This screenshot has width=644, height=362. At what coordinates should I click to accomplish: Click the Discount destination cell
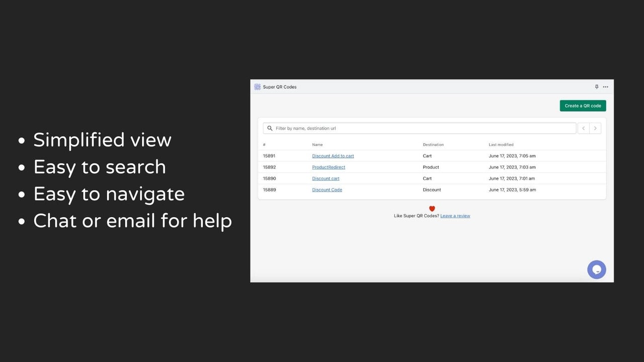coord(432,190)
